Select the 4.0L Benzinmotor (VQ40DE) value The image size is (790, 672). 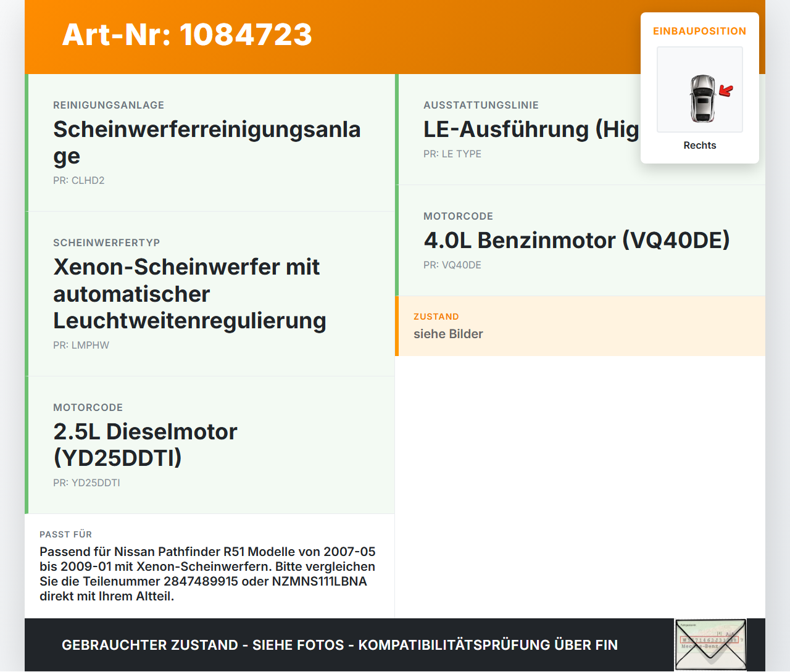tap(576, 240)
